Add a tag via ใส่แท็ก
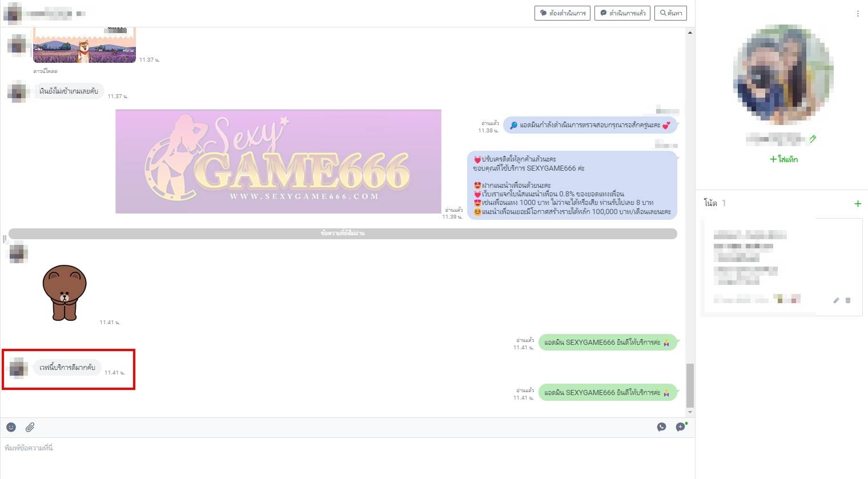 783,159
